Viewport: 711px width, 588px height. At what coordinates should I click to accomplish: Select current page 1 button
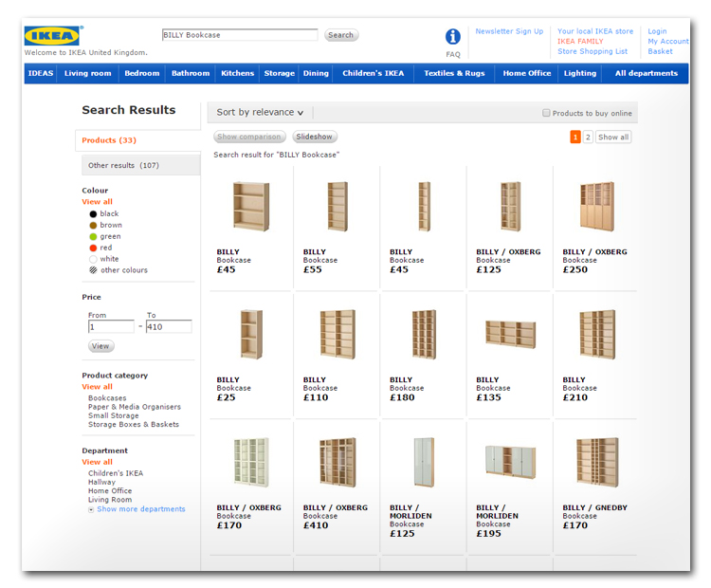pyautogui.click(x=575, y=137)
